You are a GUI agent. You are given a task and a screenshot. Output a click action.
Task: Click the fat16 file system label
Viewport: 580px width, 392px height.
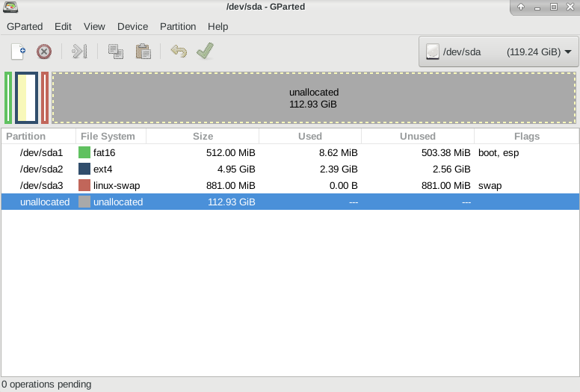click(x=105, y=152)
